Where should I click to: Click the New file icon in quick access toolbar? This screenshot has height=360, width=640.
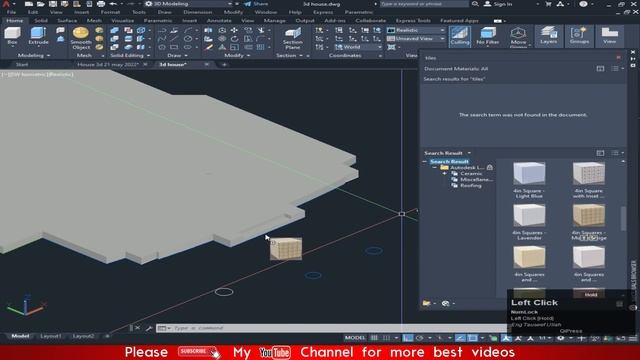click(x=29, y=4)
